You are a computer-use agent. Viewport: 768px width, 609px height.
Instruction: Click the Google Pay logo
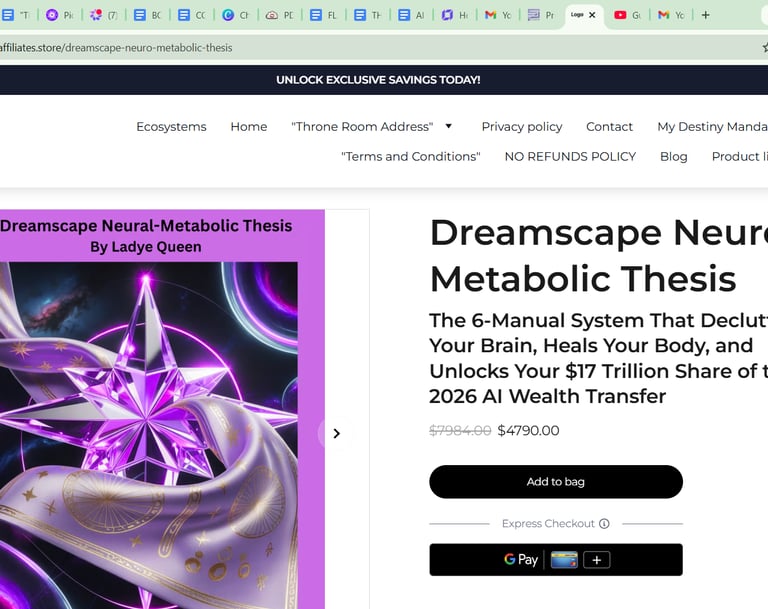521,560
